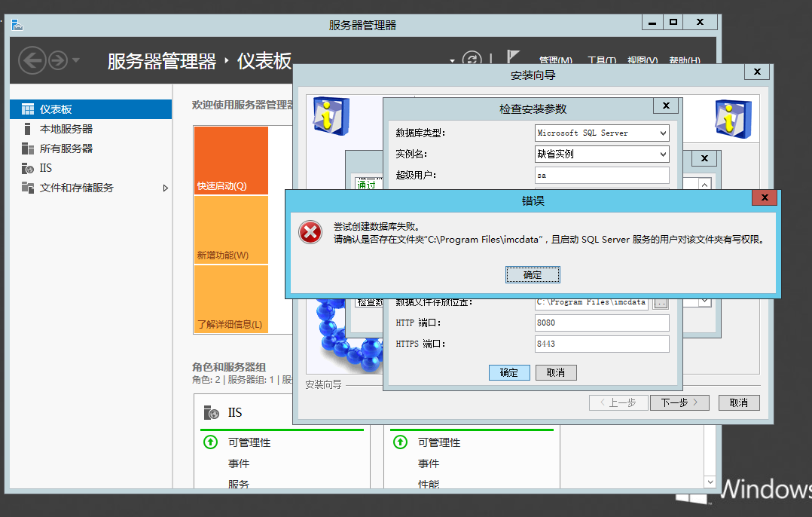Click the 超级用户 input field

tap(602, 175)
